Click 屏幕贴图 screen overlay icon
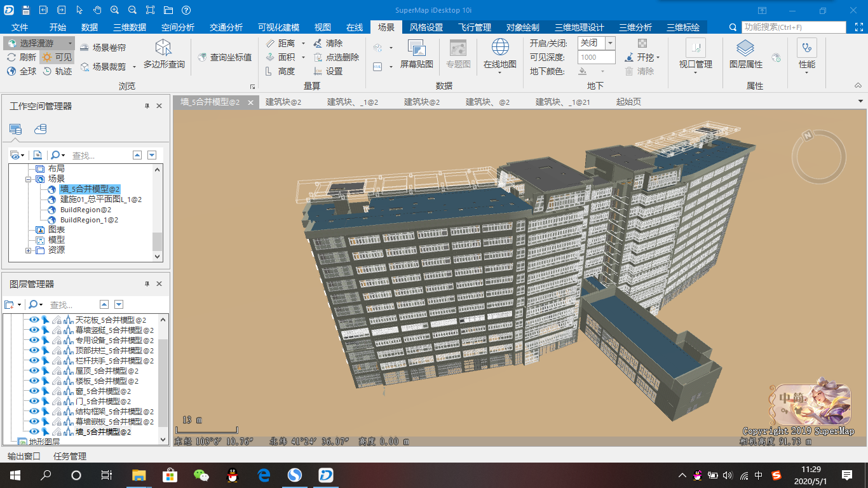The height and width of the screenshot is (488, 868). pyautogui.click(x=417, y=54)
